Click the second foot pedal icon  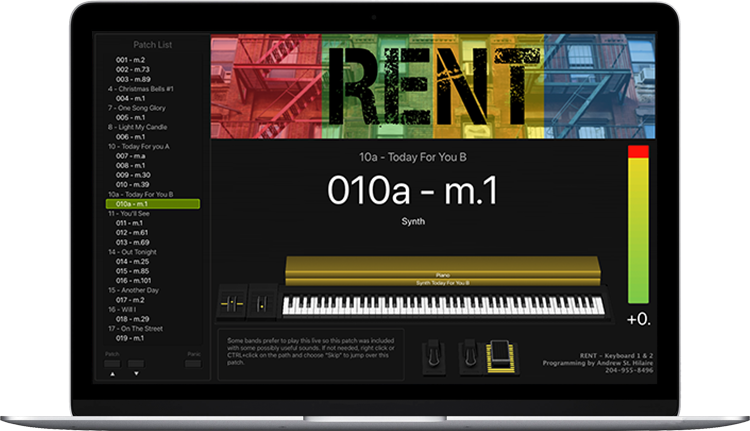pyautogui.click(x=470, y=357)
